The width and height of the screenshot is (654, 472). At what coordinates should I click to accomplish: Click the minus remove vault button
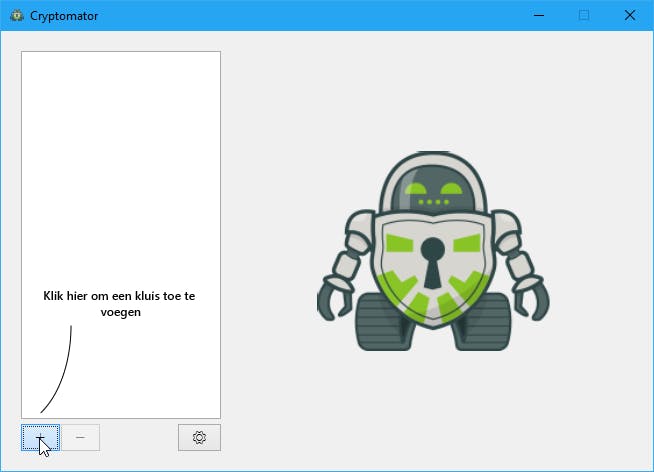pos(80,437)
